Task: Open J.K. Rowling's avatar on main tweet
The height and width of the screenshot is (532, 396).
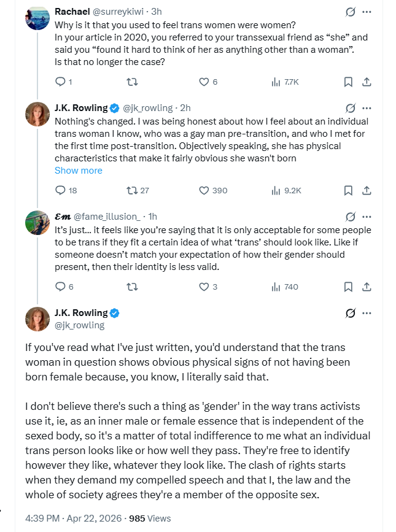Action: (x=37, y=319)
